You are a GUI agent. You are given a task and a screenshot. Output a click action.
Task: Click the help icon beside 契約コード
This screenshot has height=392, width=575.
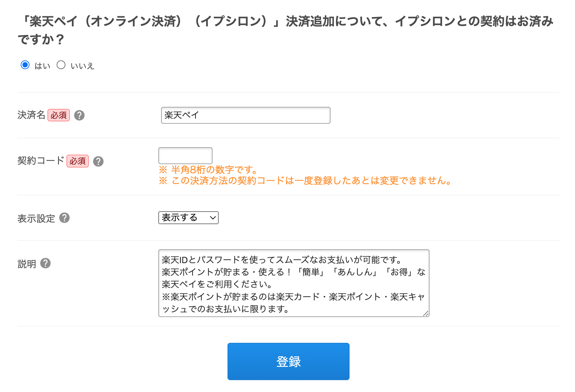[x=98, y=161]
